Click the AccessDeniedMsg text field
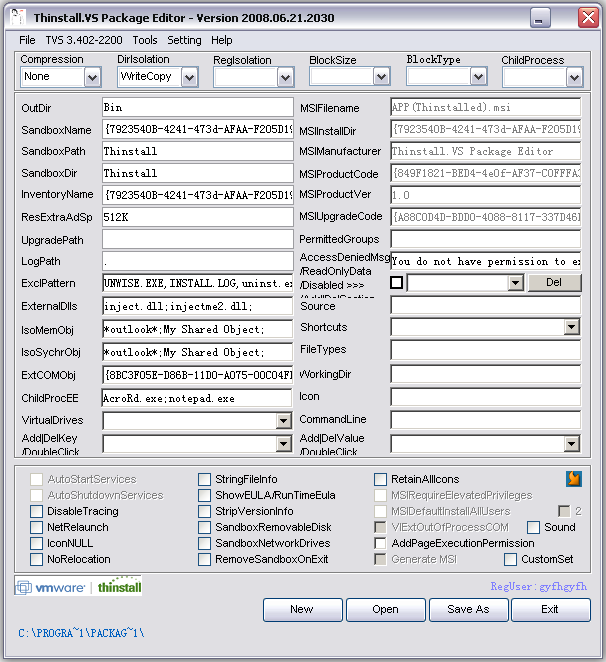The height and width of the screenshot is (662, 606). (486, 261)
